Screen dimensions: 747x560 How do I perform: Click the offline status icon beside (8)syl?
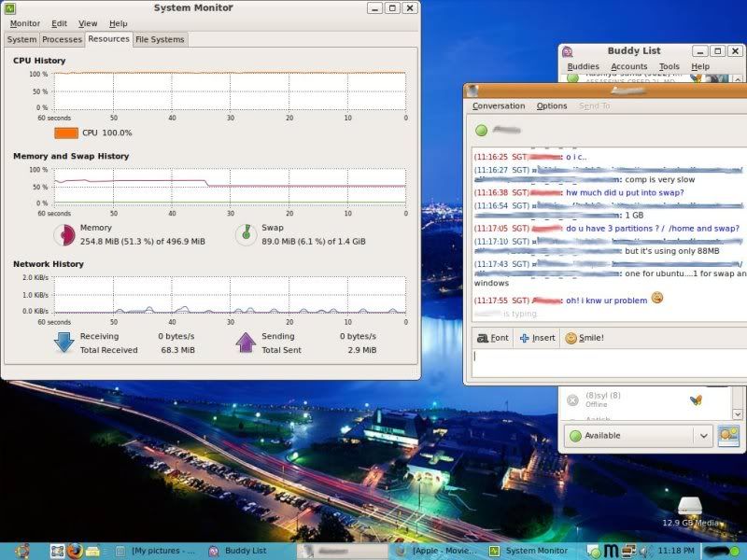tap(572, 400)
